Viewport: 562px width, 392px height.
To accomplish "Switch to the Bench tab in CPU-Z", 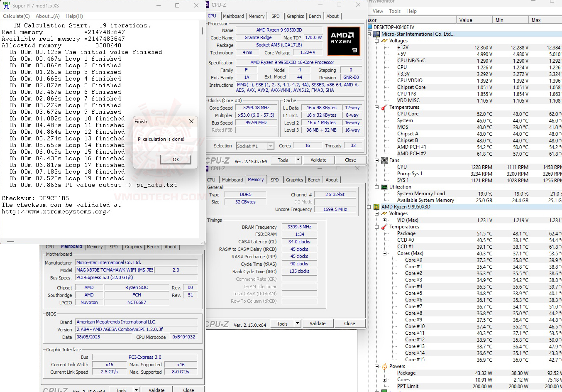I will coord(314,16).
